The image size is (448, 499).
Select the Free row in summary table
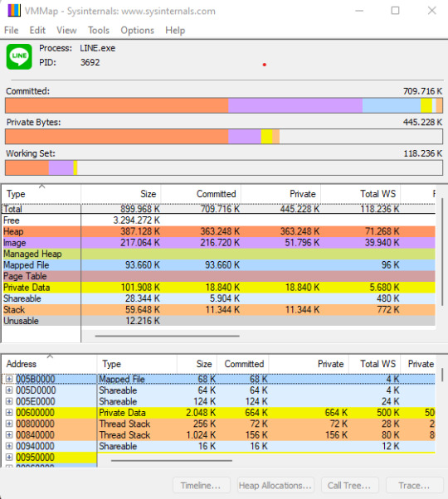[218, 220]
